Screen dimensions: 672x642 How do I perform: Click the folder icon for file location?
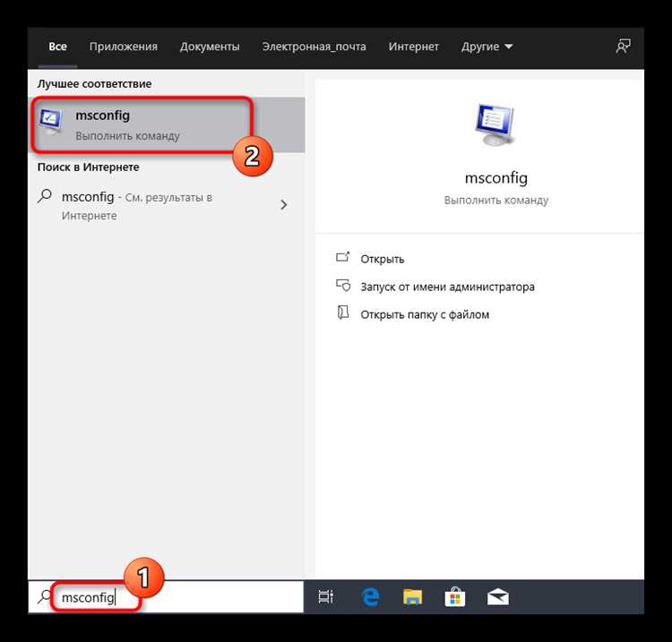coord(343,313)
